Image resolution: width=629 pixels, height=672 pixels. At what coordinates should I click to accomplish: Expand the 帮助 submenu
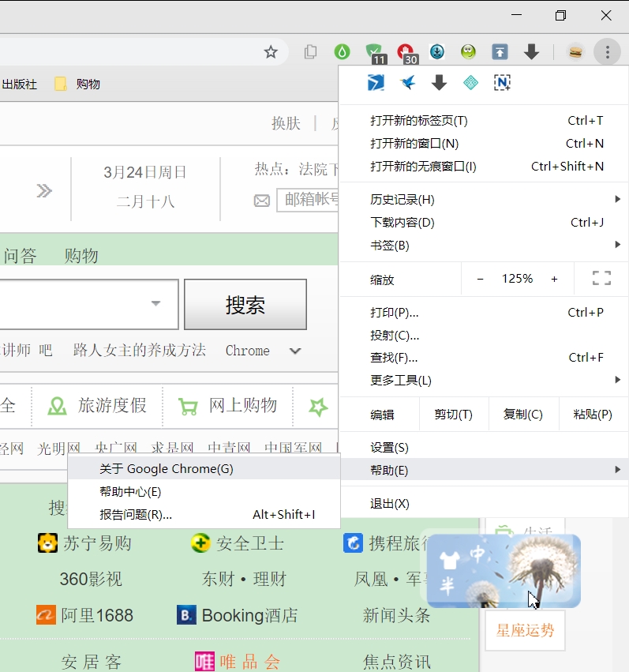click(484, 470)
